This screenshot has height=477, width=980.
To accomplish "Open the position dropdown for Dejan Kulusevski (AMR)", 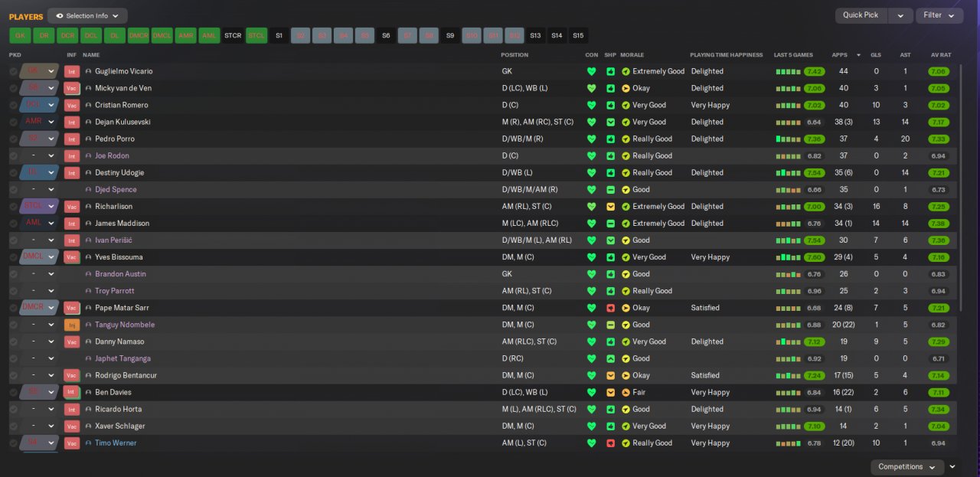I will tap(40, 122).
